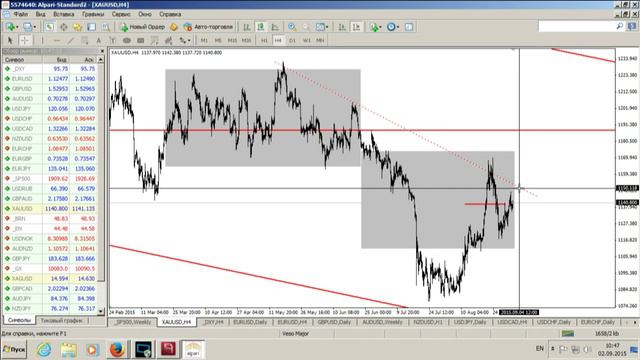Open the Indicators list icon

click(374, 27)
